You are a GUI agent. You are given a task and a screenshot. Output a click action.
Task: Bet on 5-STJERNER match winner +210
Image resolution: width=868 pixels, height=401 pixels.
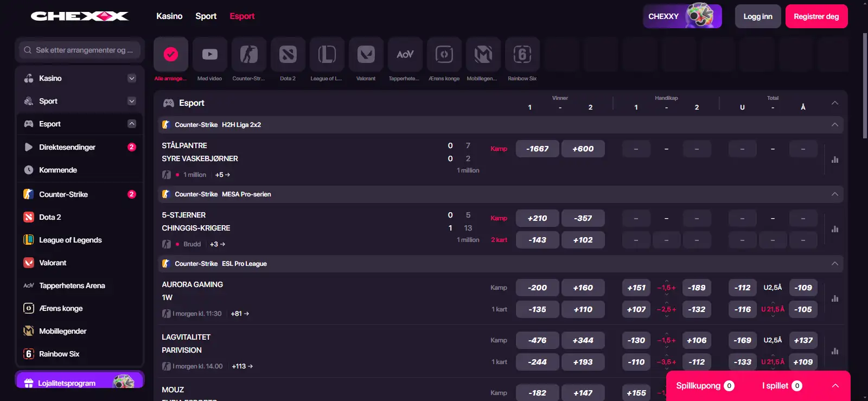[x=538, y=218]
